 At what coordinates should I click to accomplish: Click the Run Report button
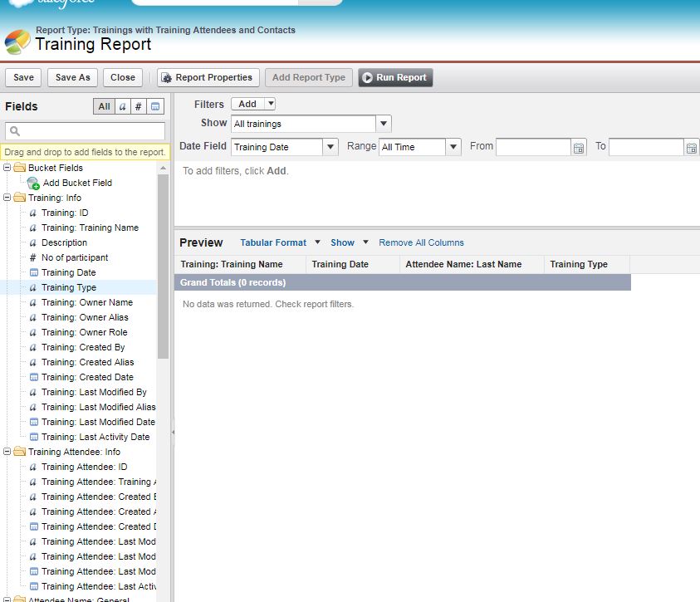[395, 77]
